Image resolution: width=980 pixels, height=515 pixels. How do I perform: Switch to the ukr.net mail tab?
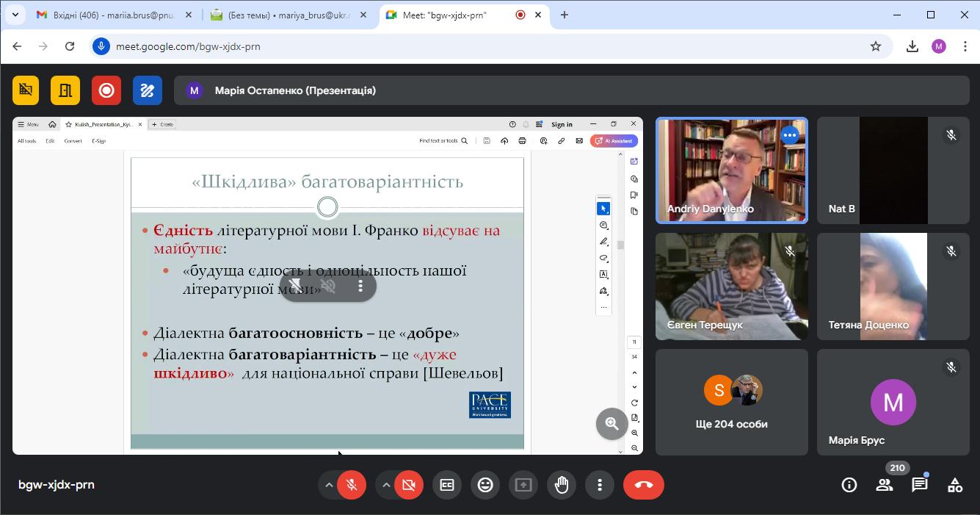286,15
